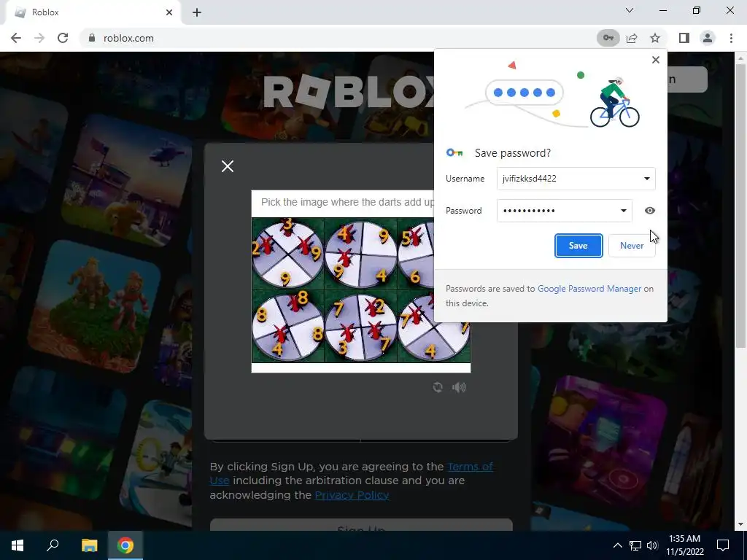This screenshot has width=747, height=560.
Task: Reload the Roblox page
Action: pyautogui.click(x=63, y=38)
